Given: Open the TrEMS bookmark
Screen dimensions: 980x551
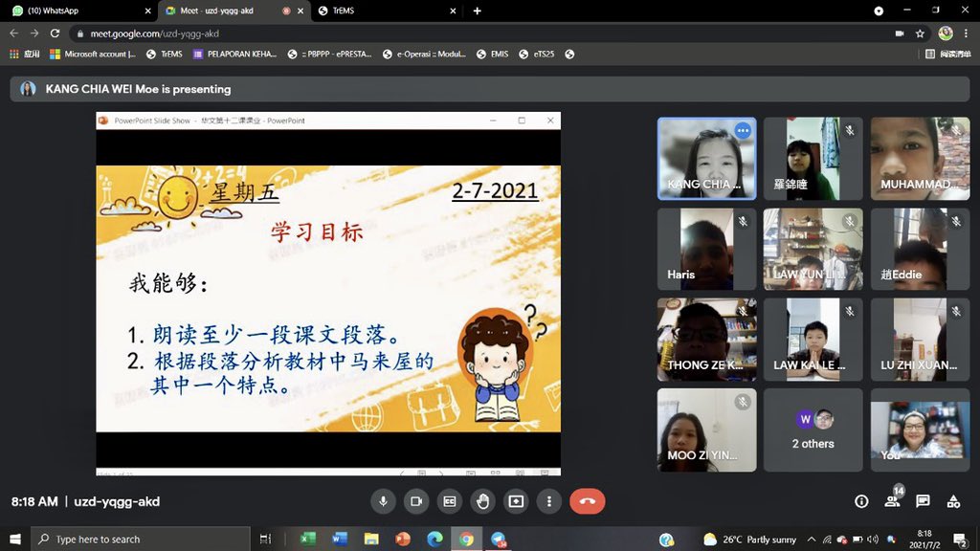Looking at the screenshot, I should [x=165, y=55].
